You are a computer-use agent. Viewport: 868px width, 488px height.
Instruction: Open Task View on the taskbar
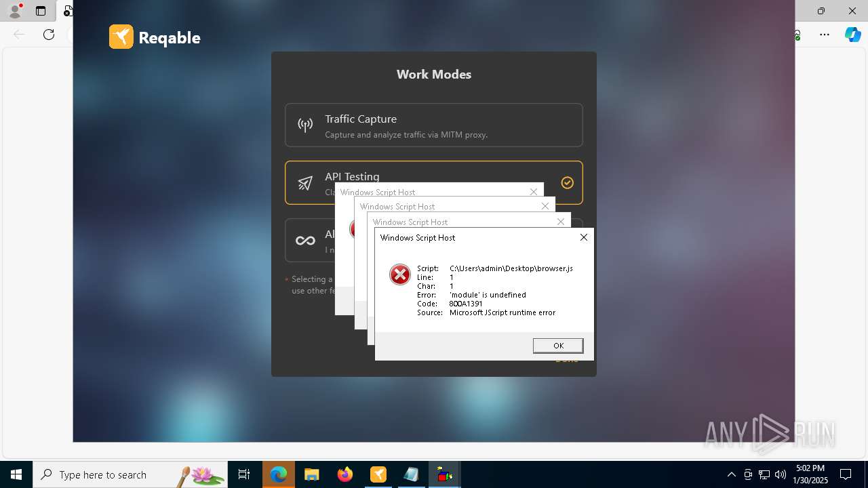(244, 474)
